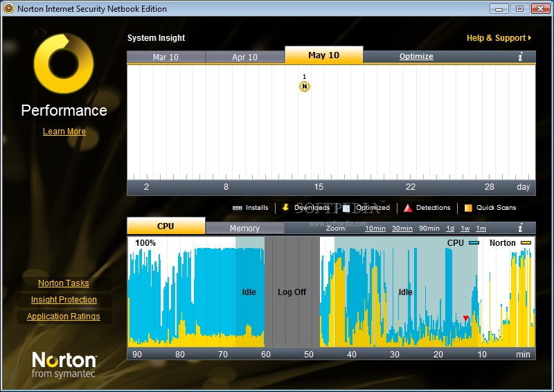Click the Downloads arrow legend icon
Screen dimensions: 554x392
pos(285,208)
